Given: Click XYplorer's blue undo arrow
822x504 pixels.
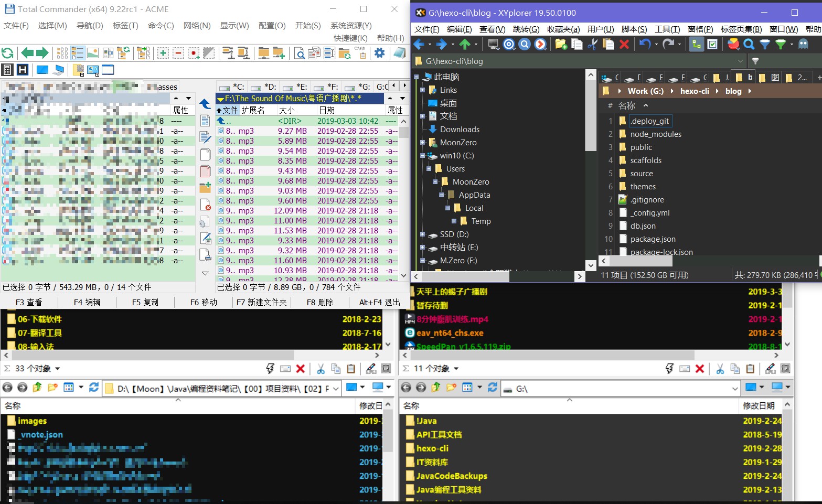Looking at the screenshot, I should (645, 45).
